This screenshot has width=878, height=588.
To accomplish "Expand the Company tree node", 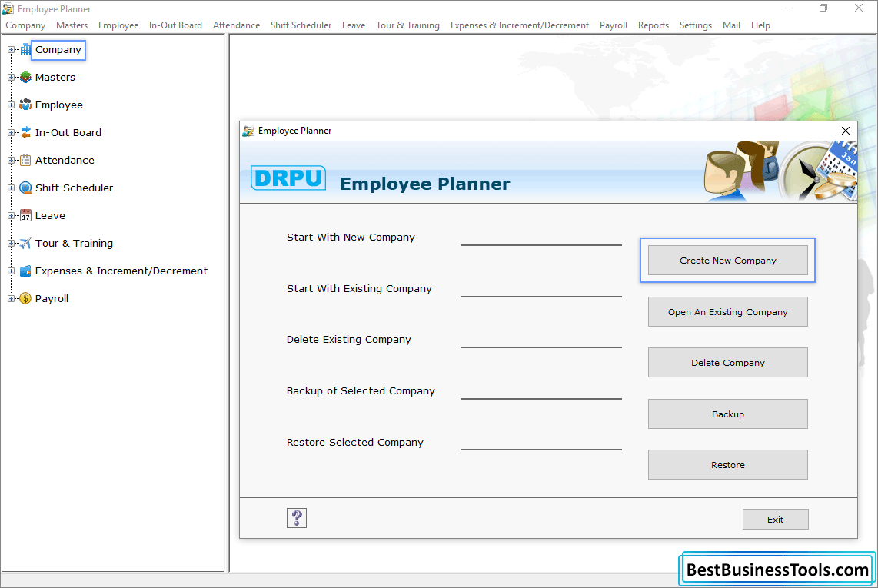I will [x=11, y=49].
